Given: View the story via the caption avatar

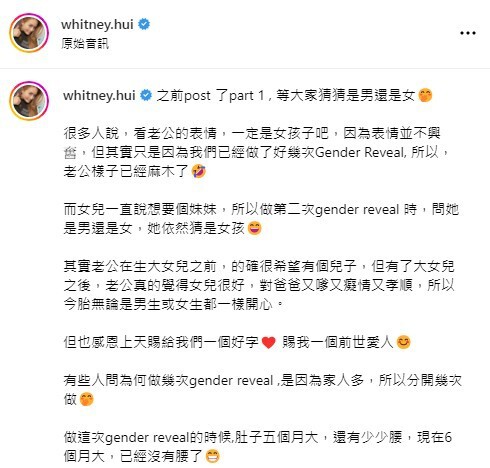Looking at the screenshot, I should 29,100.
